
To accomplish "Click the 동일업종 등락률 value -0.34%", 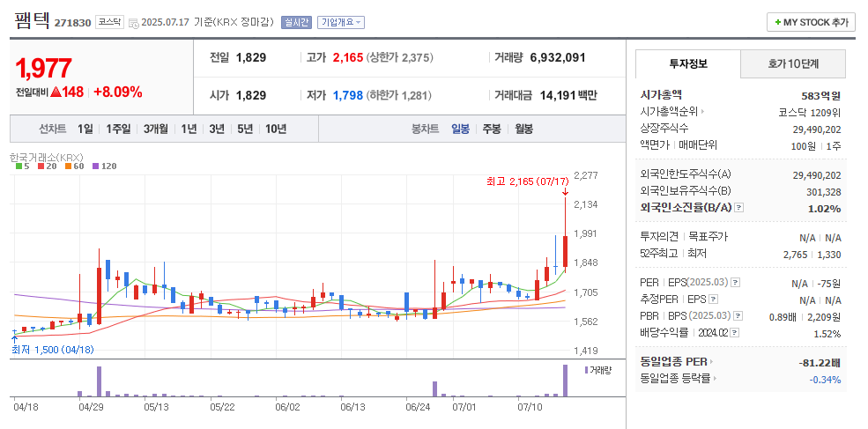I will (x=825, y=379).
